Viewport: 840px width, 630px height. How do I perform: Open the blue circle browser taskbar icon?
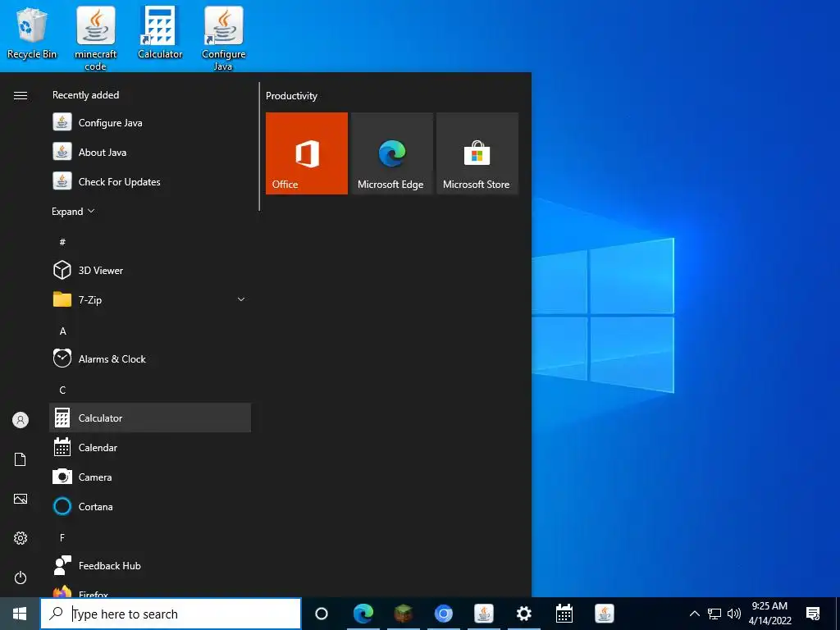tap(444, 614)
